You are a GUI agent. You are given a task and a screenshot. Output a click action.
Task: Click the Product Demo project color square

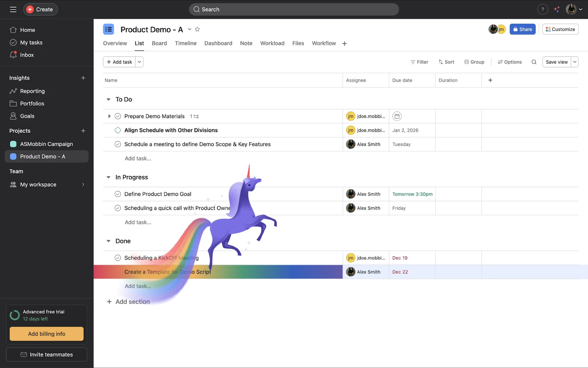[13, 157]
